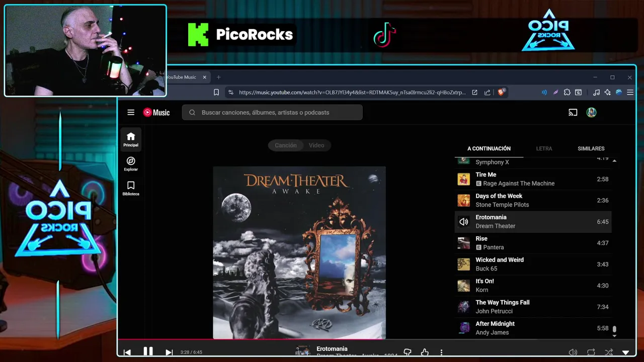Like the song Erotomania
The height and width of the screenshot is (362, 644).
point(425,352)
